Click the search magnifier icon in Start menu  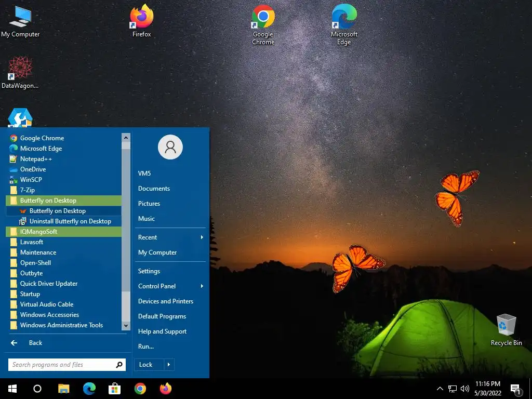(119, 365)
